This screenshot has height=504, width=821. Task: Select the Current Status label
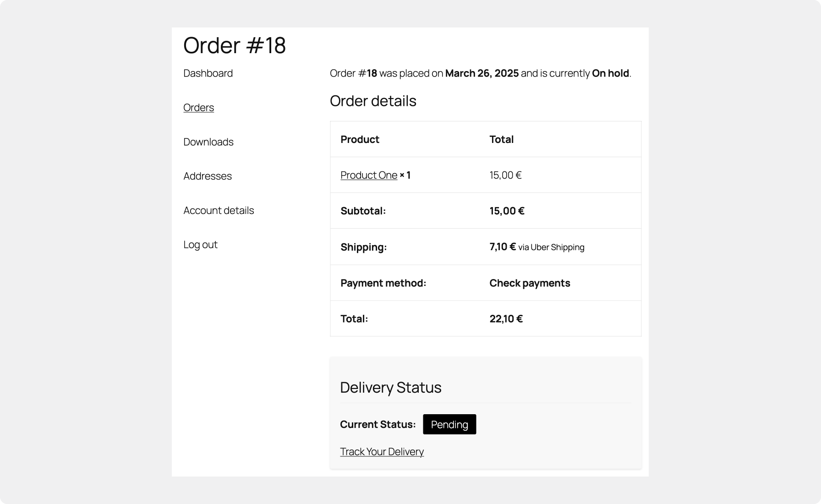coord(377,424)
